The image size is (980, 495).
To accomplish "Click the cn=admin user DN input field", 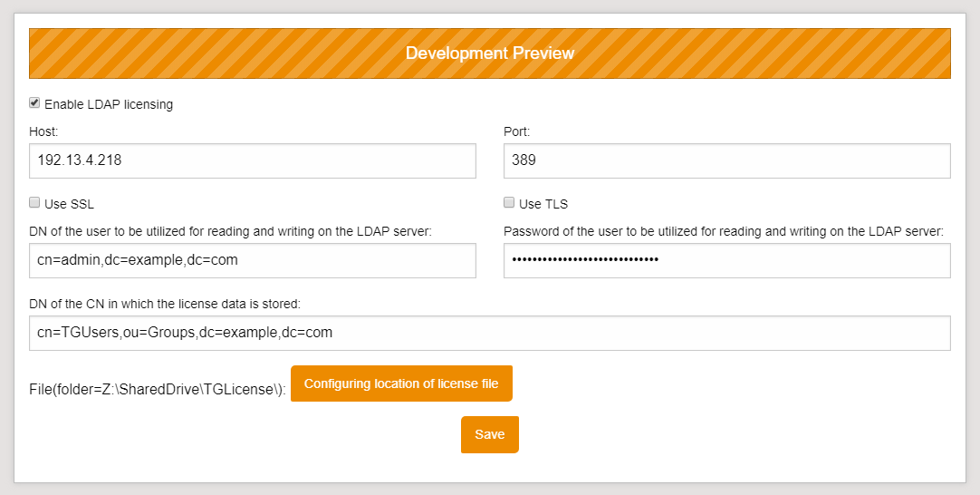I will tap(252, 260).
